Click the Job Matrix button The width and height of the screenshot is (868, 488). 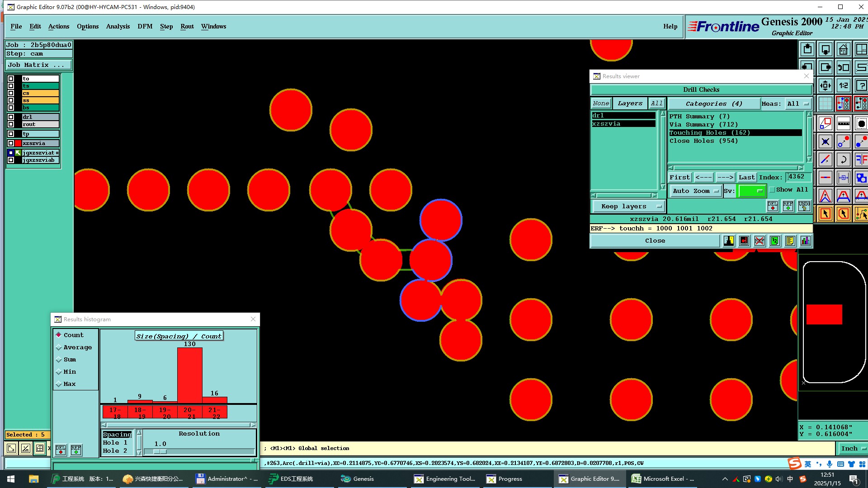tap(38, 65)
